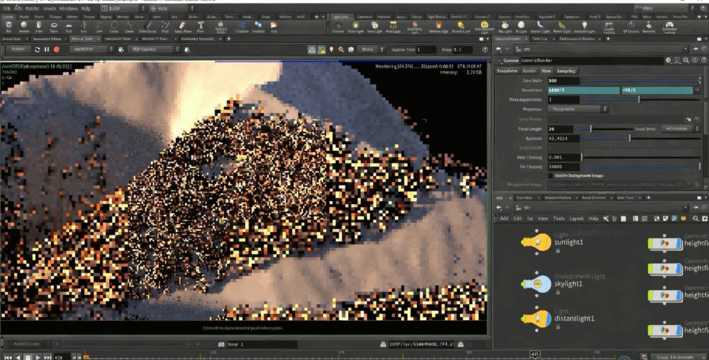Open network editor Layout menu
709x360 pixels.
(576, 219)
